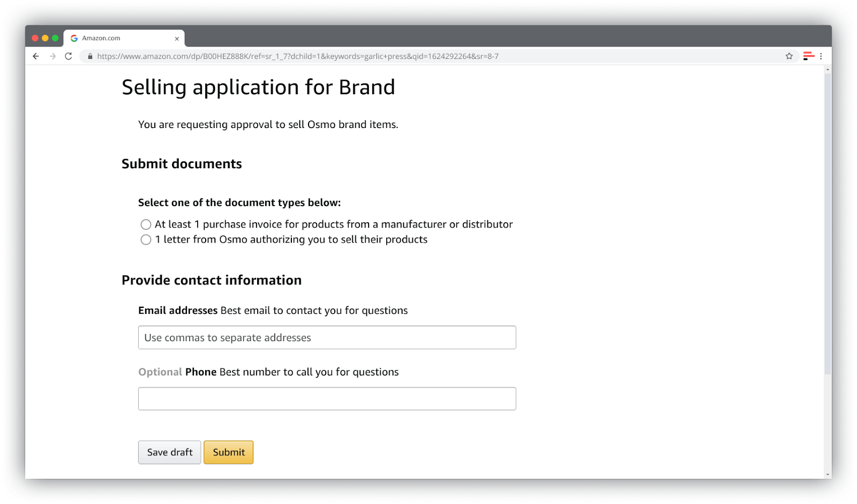Click the Save draft button
The width and height of the screenshot is (857, 504).
[x=169, y=452]
